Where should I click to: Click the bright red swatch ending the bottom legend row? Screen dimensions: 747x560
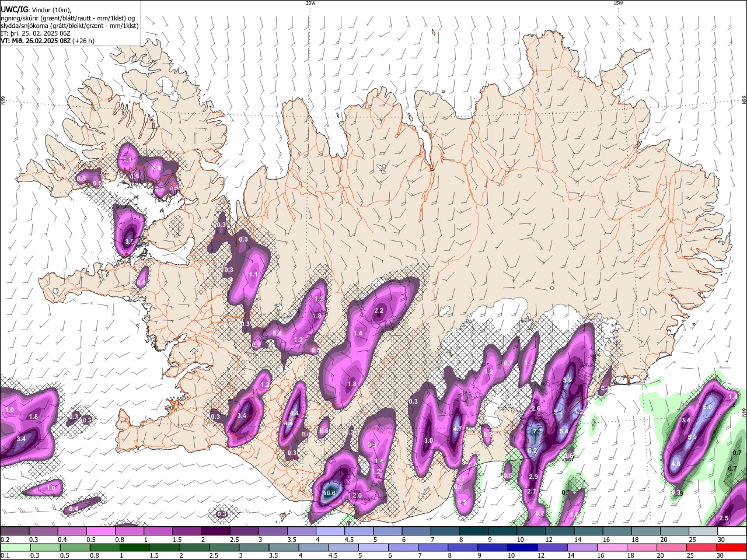pos(732,547)
